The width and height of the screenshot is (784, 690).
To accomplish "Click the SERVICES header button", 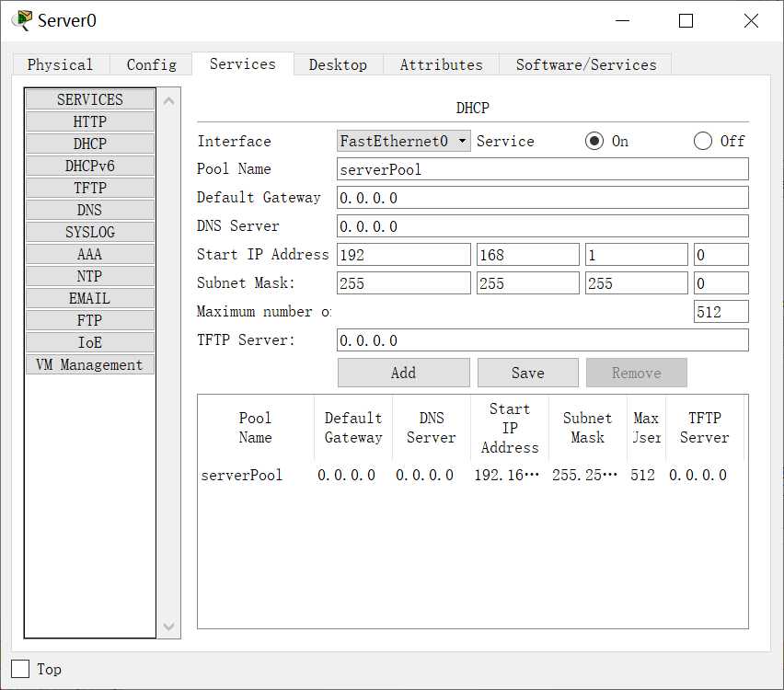I will (x=90, y=99).
